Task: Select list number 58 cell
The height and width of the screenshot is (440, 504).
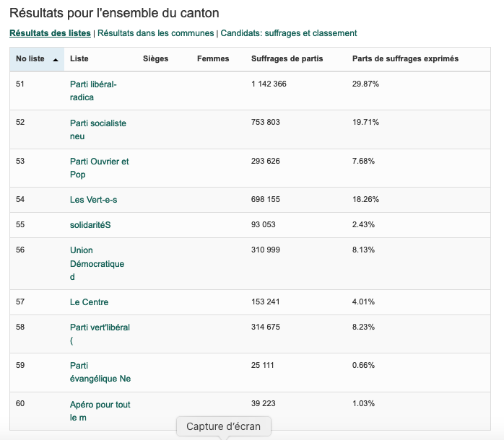Action: [20, 327]
